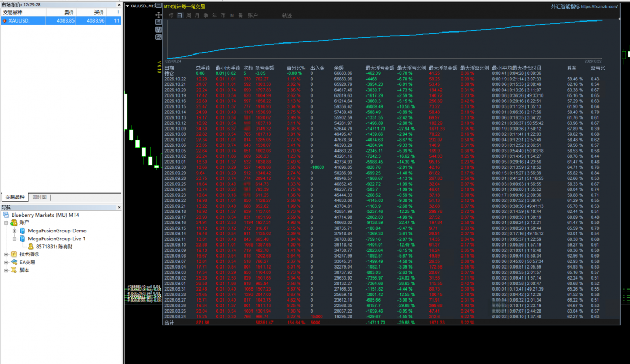Select the 日 daily period tab

tap(180, 16)
